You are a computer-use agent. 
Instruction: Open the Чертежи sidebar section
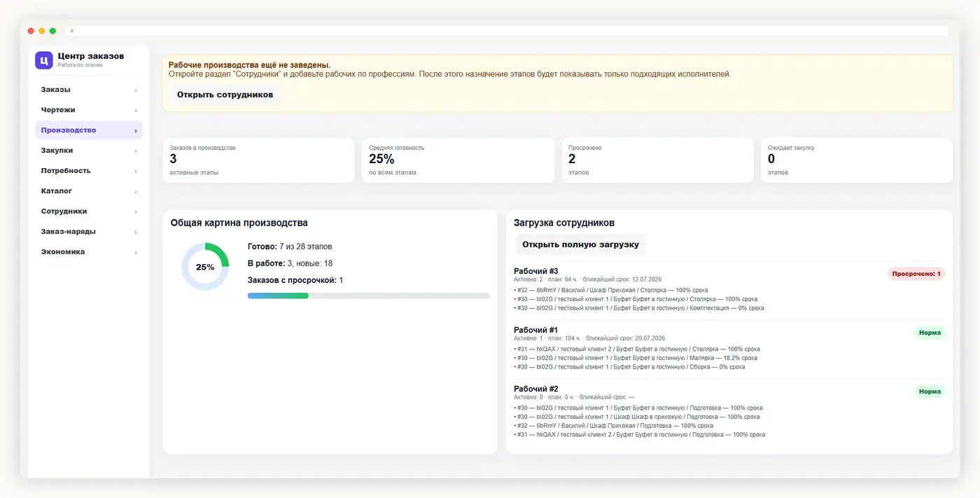tap(89, 110)
